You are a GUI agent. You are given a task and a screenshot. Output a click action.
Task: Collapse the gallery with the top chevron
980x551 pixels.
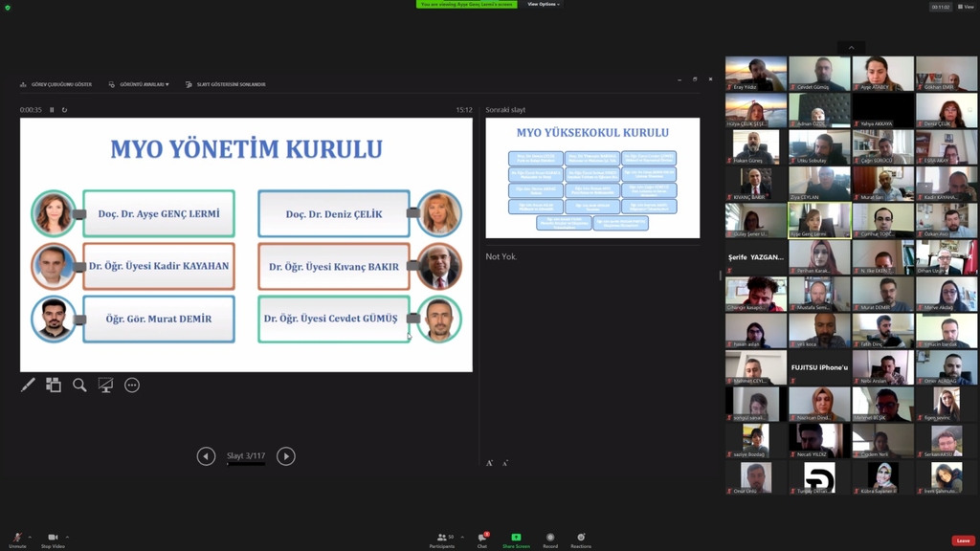tap(851, 48)
